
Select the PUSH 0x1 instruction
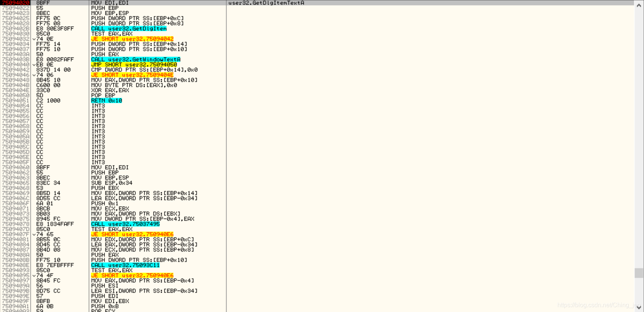click(105, 203)
